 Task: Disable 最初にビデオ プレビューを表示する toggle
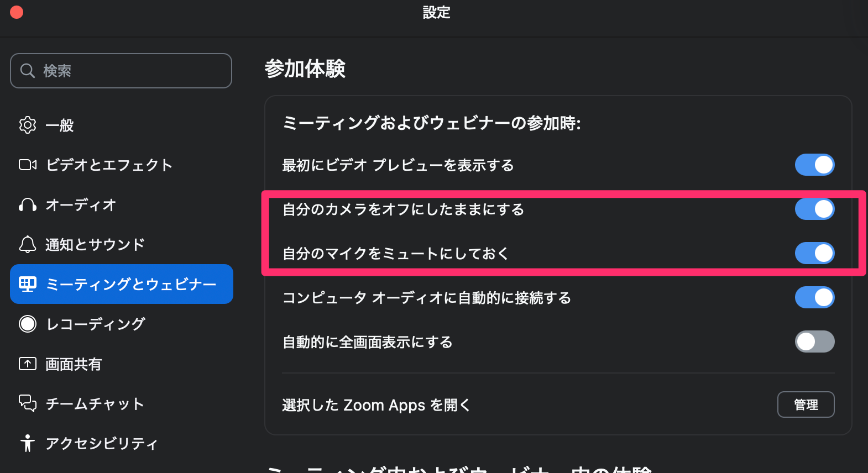[814, 165]
